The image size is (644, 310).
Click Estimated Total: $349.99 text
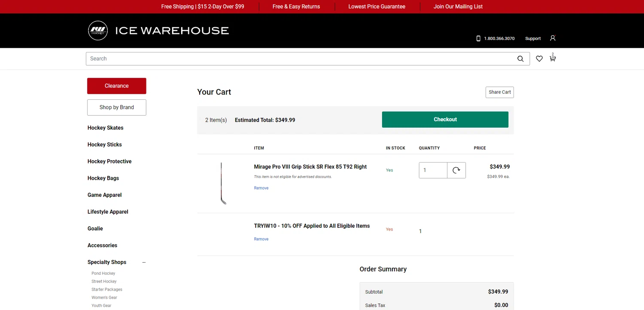tap(265, 120)
